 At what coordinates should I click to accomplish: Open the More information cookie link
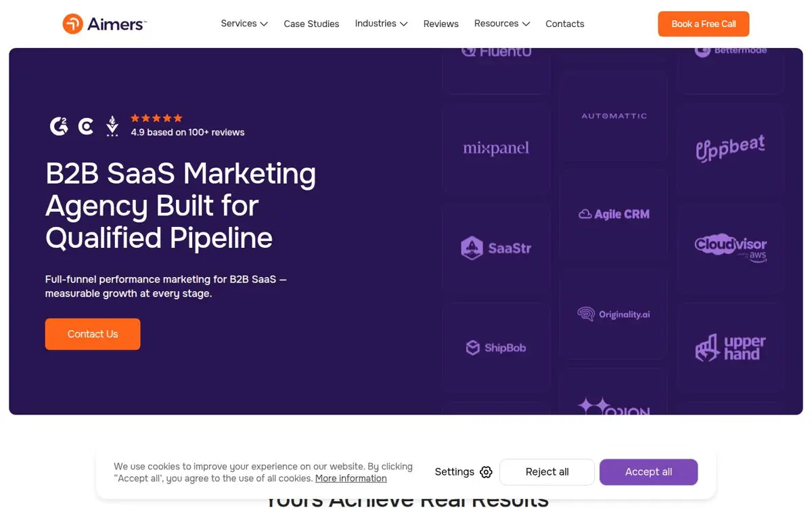[x=351, y=478]
